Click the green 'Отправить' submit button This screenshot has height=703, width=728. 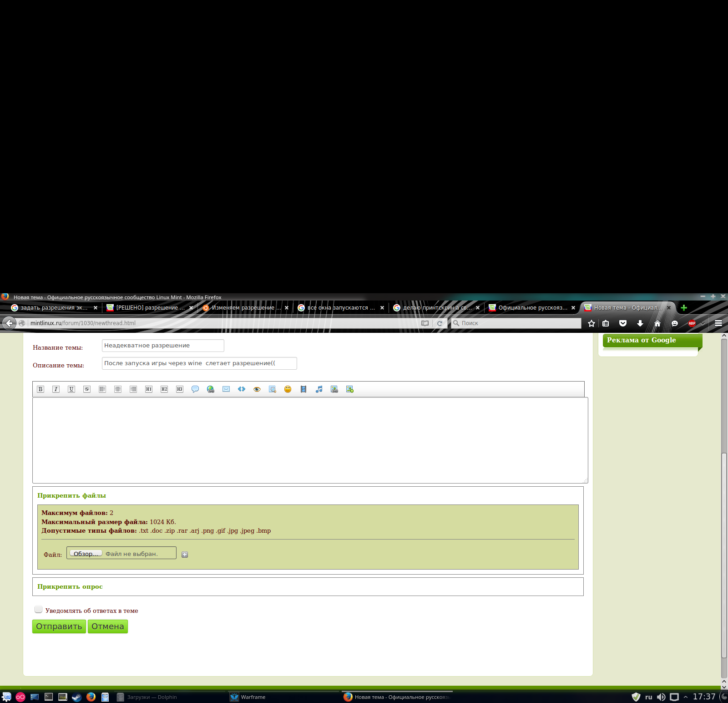pos(59,627)
